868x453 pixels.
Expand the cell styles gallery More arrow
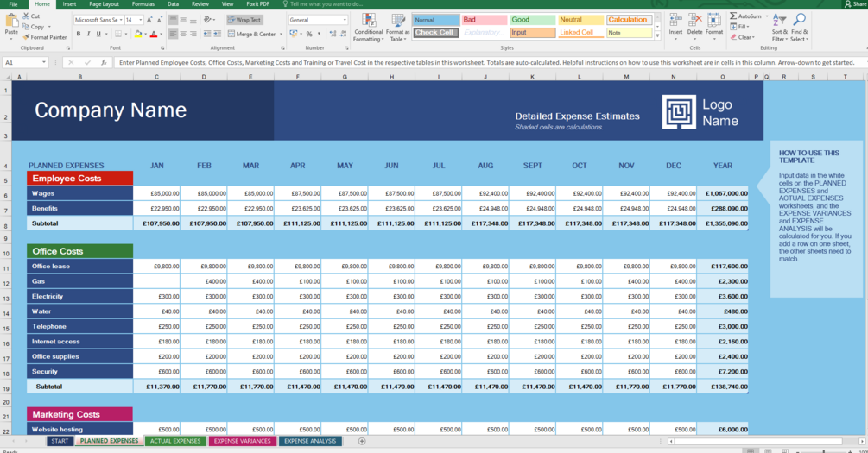pos(657,35)
